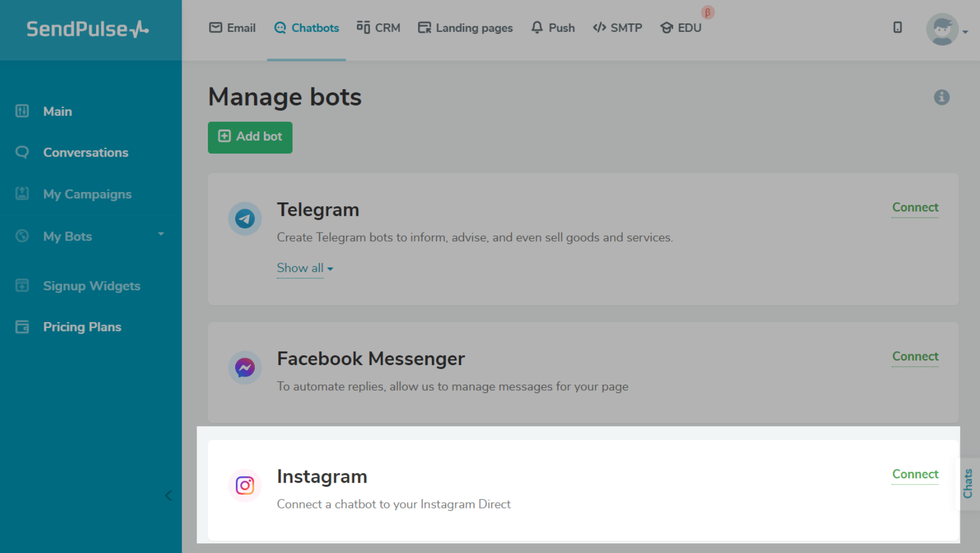
Task: Select the Chatbots tab
Action: click(x=306, y=28)
